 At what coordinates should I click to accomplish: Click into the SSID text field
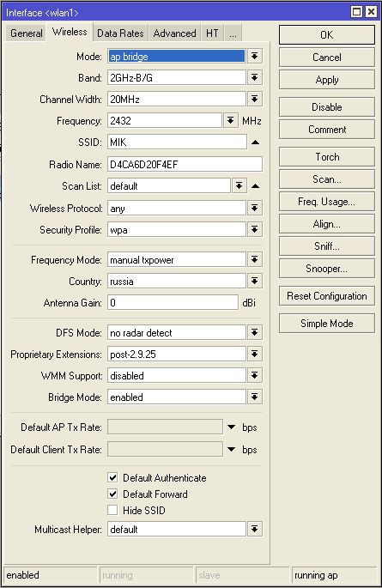pyautogui.click(x=177, y=142)
